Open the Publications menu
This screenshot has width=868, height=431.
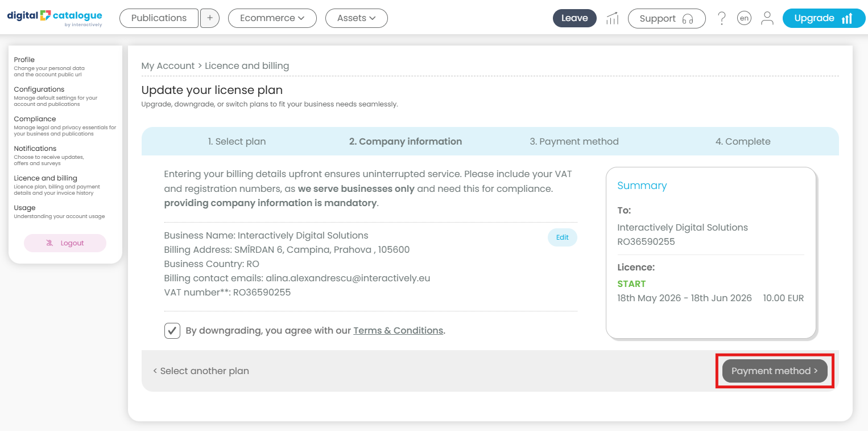pyautogui.click(x=159, y=18)
